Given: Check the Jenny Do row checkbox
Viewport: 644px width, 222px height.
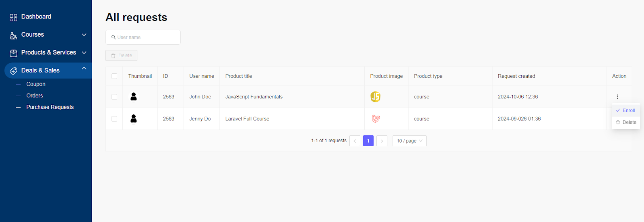Looking at the screenshot, I should (114, 119).
